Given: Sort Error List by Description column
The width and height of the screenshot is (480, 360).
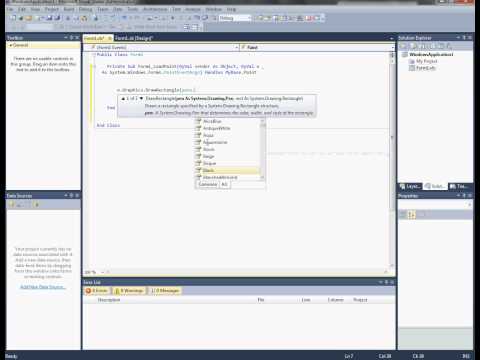Looking at the screenshot, I should pos(109,300).
